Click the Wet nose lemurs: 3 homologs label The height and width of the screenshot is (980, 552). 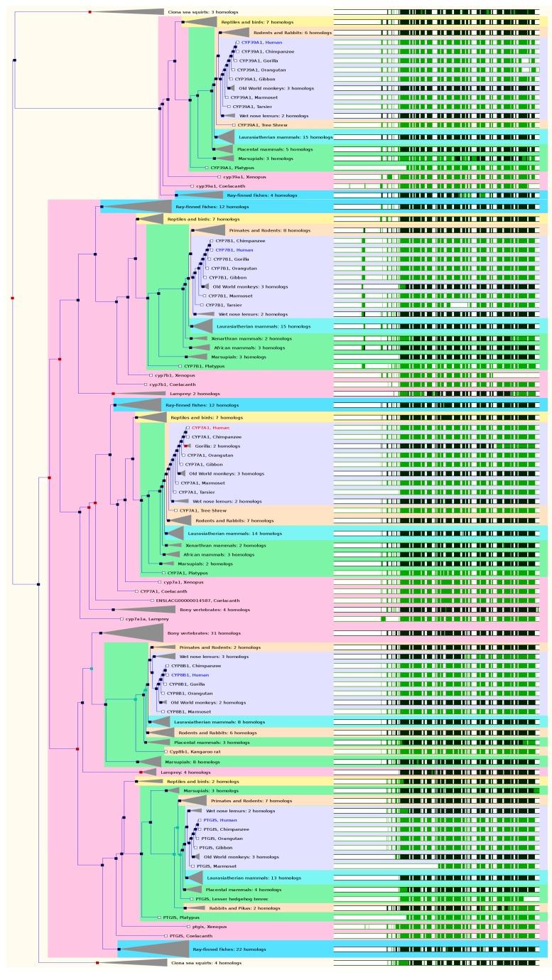coord(204,657)
